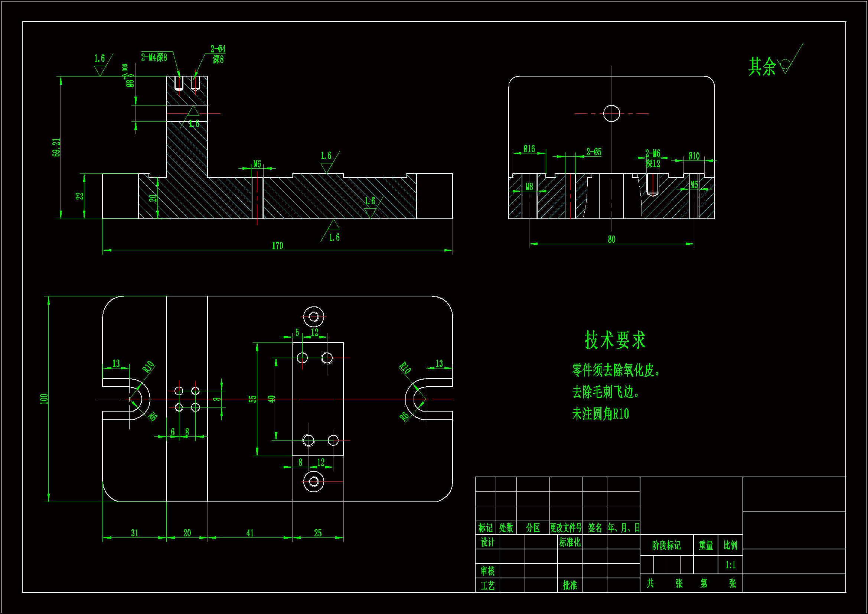Select the 170 overall length dimension
Screen dimensions: 868x614
[277, 246]
